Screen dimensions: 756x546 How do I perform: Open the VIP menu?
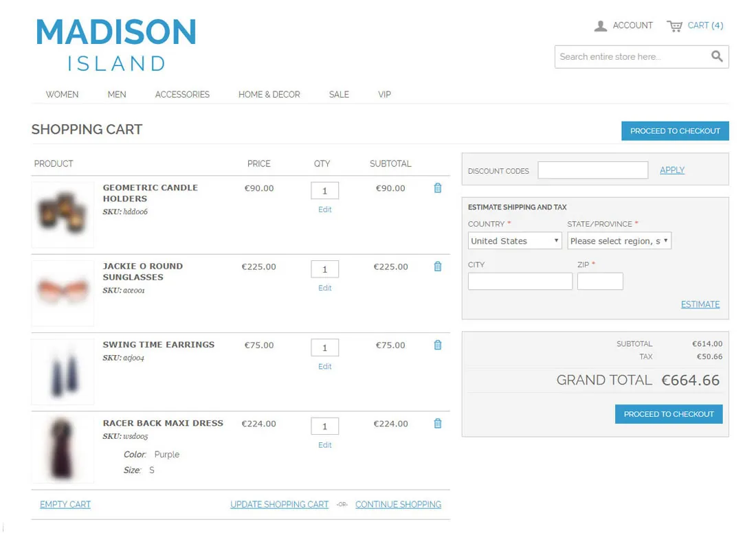(x=384, y=95)
